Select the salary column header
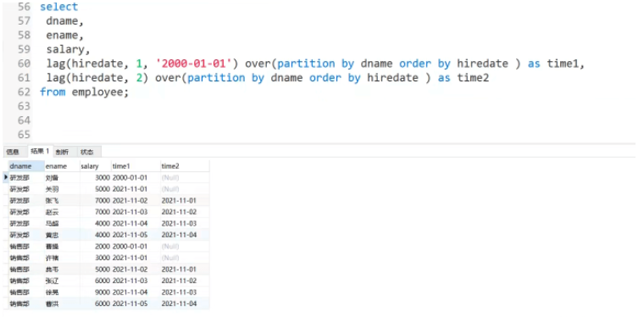The width and height of the screenshot is (644, 317). click(95, 166)
